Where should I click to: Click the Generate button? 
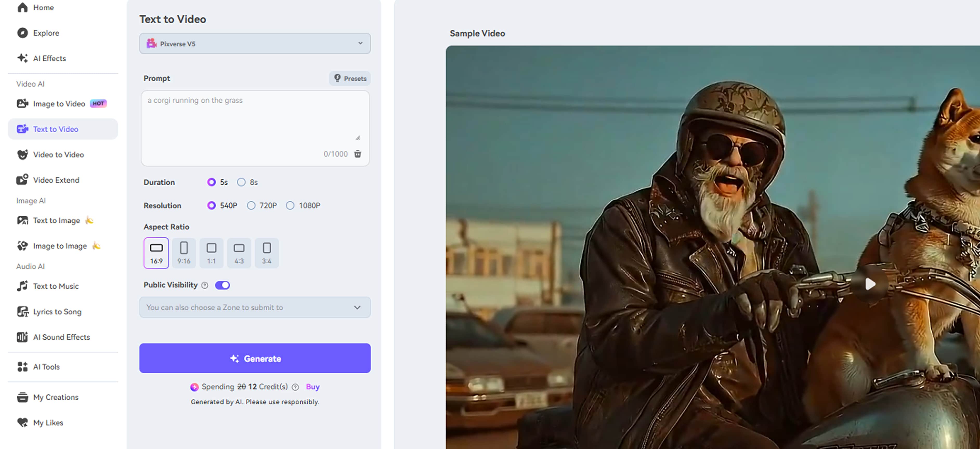pos(255,358)
